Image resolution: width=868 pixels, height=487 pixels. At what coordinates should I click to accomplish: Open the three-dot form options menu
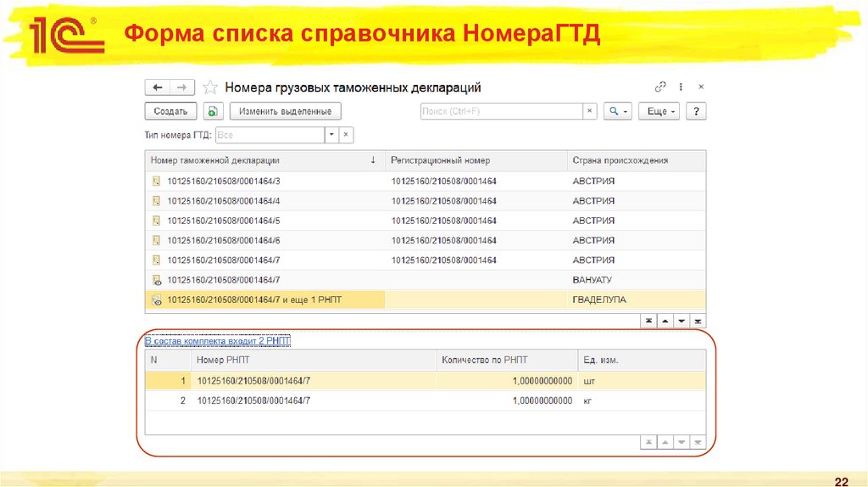coord(681,87)
